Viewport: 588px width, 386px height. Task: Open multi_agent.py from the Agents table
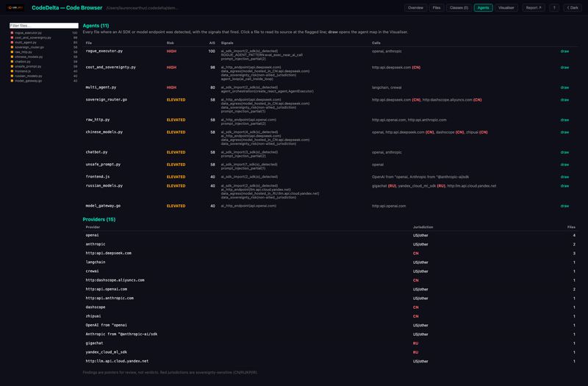(x=101, y=87)
